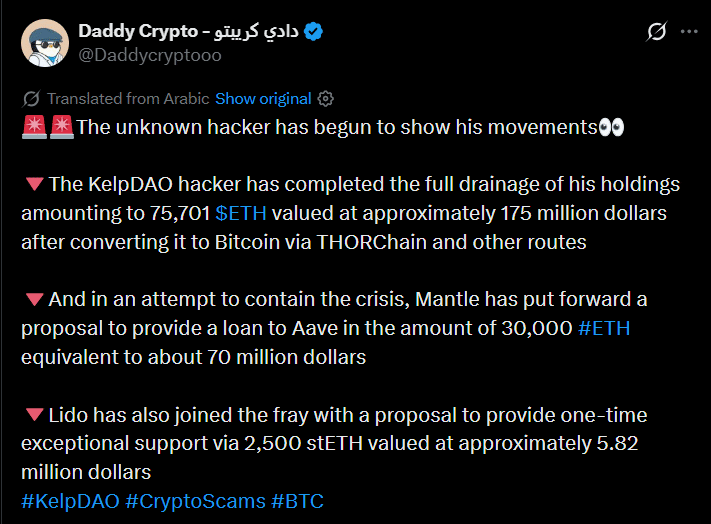Click red triangle before 'Lido has also joined'

(33, 415)
